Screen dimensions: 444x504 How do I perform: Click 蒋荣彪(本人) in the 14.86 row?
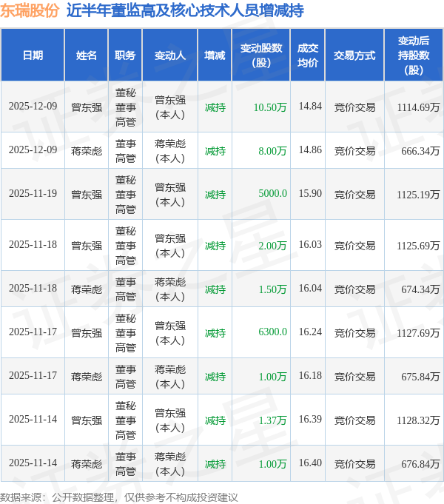(170, 151)
